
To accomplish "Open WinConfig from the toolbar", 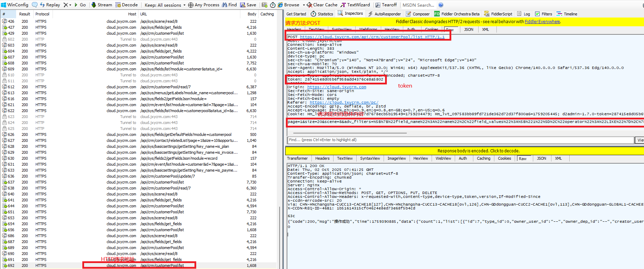I will point(15,5).
